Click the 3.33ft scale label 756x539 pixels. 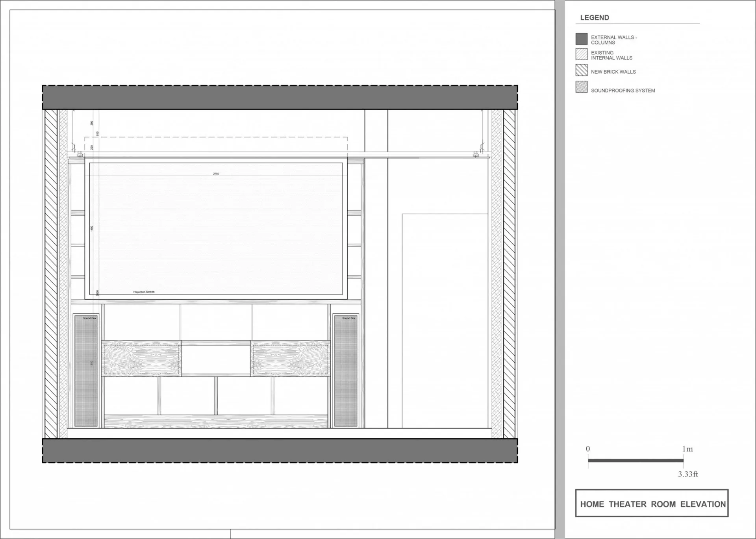click(688, 474)
